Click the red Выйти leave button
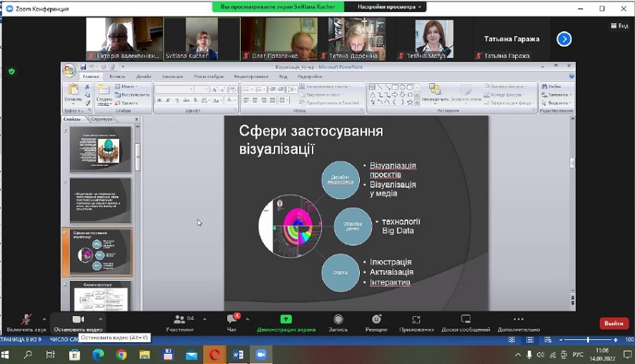Viewport: 635px width, 364px height. tap(614, 323)
